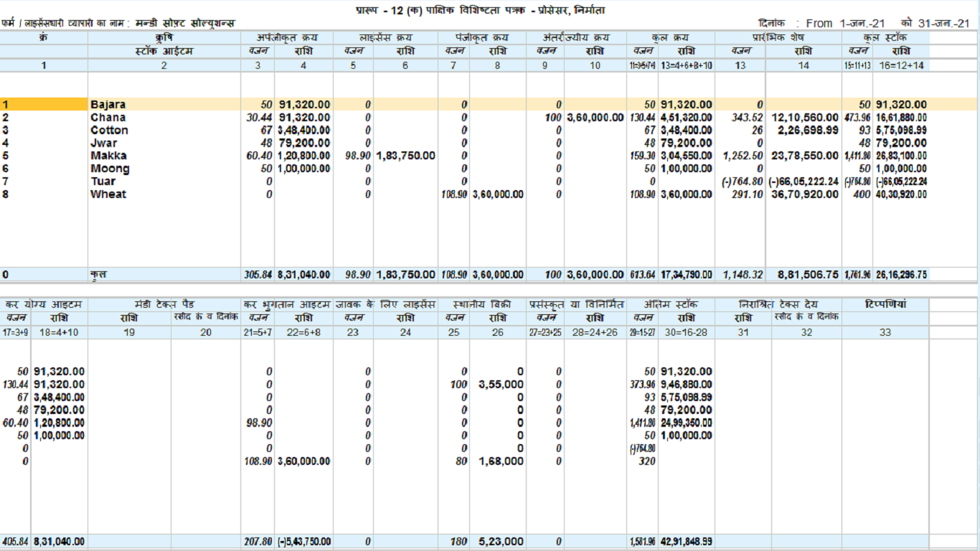Image resolution: width=980 pixels, height=551 pixels.
Task: Click the Tuar stock item name
Action: coord(103,182)
